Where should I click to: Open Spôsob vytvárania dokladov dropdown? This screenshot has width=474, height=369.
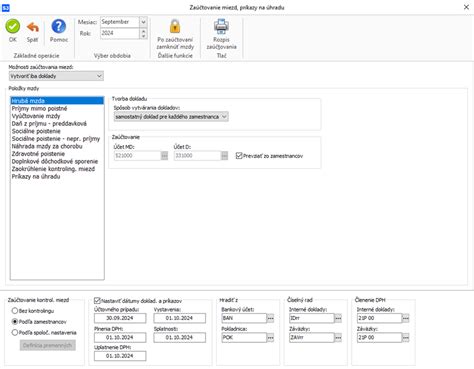[171, 117]
